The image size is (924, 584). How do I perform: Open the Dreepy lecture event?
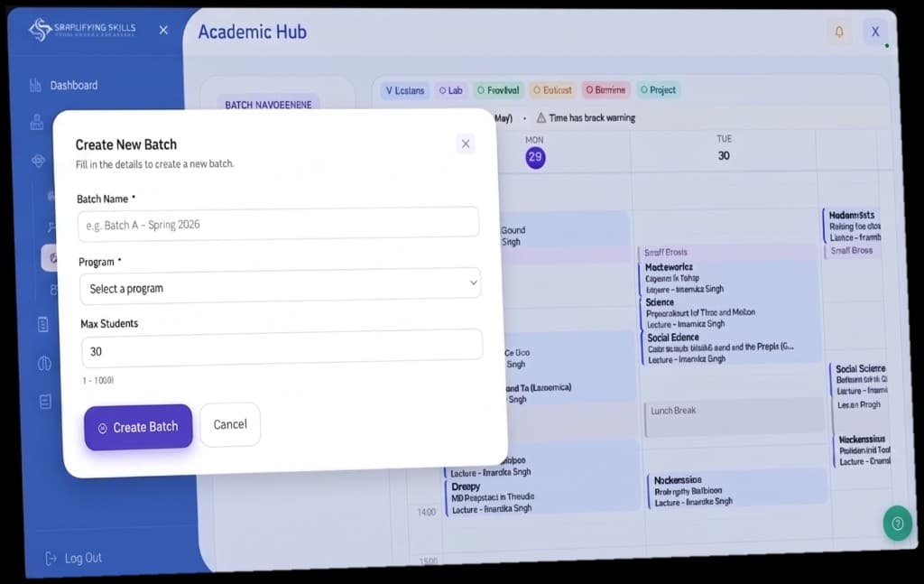[541, 497]
